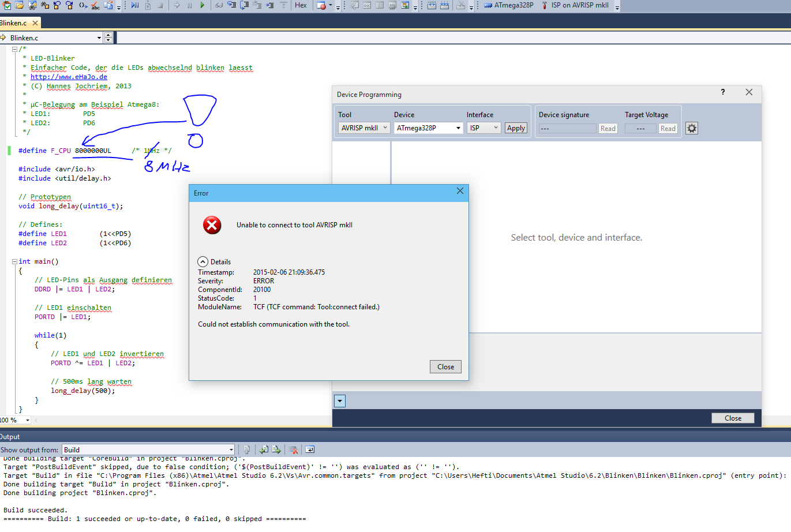Toggle word wrap in the Output window
Image resolution: width=791 pixels, height=532 pixels.
310,449
